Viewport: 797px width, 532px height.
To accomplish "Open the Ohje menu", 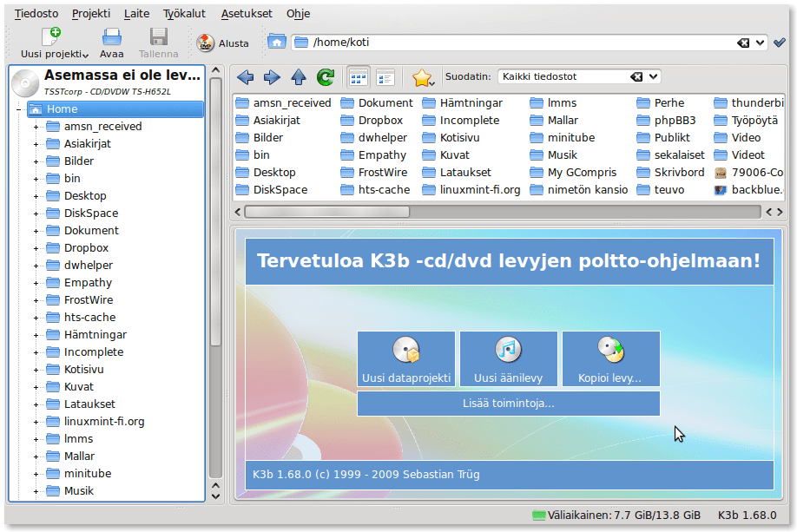I will pos(298,14).
